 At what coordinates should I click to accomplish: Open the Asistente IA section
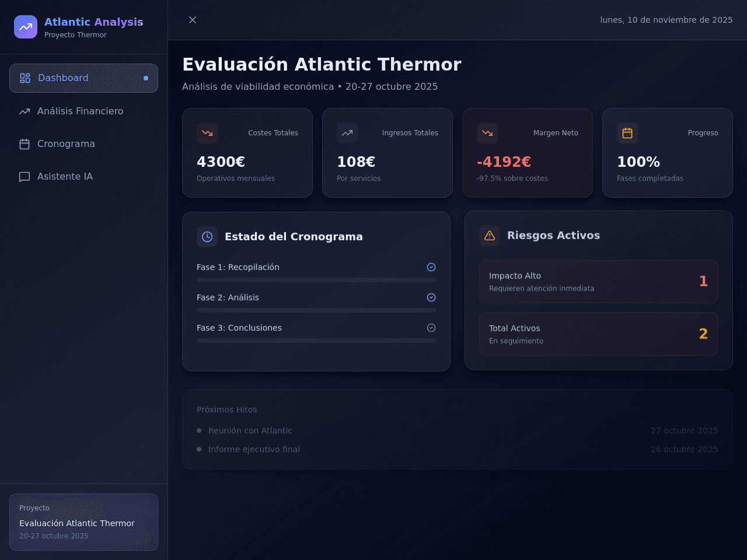83,176
